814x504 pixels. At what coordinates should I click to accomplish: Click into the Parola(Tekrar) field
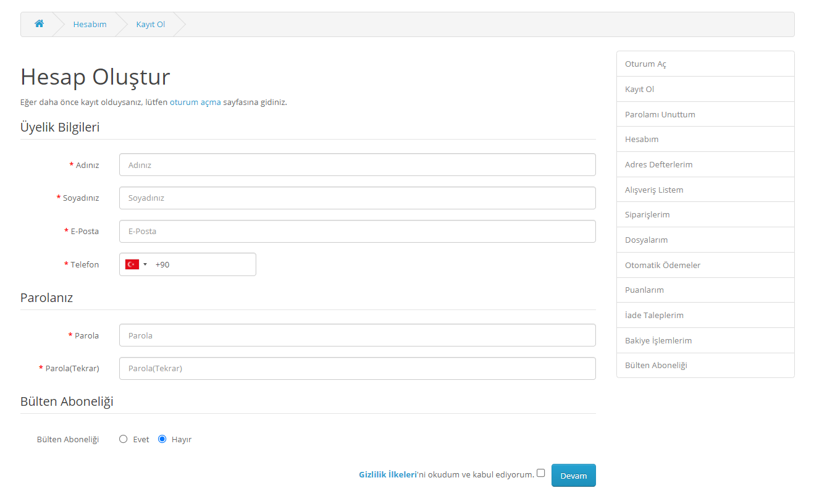(x=358, y=368)
